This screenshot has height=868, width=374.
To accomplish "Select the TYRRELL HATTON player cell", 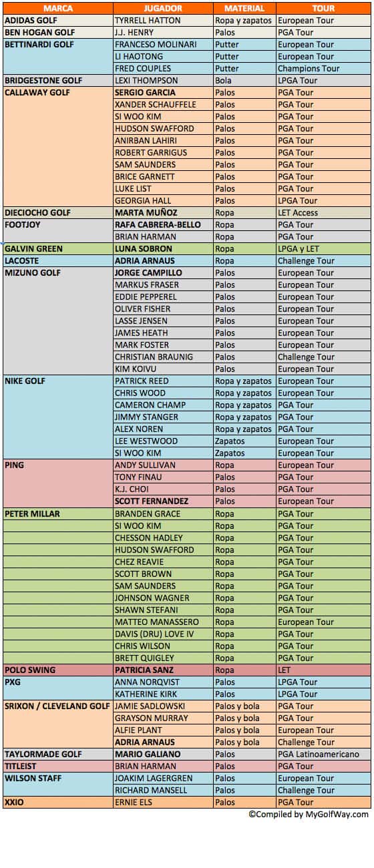I will [x=163, y=21].
